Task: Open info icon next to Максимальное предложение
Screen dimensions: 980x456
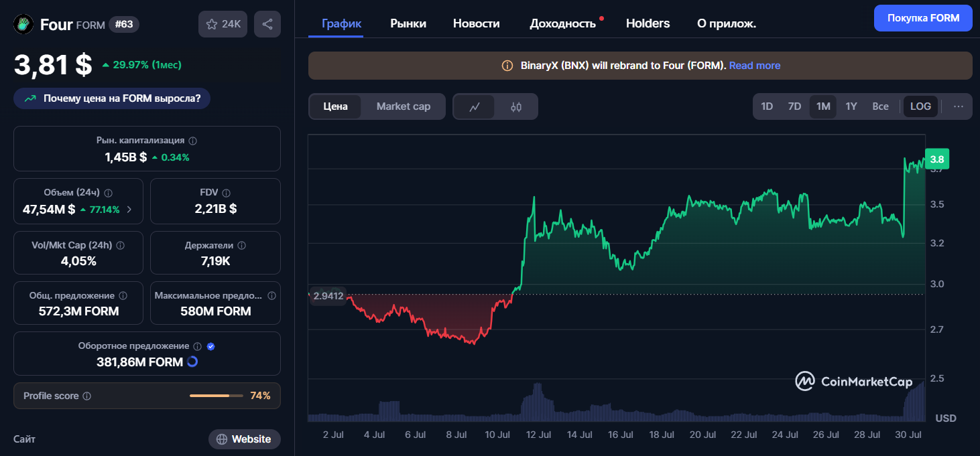Action: [271, 295]
